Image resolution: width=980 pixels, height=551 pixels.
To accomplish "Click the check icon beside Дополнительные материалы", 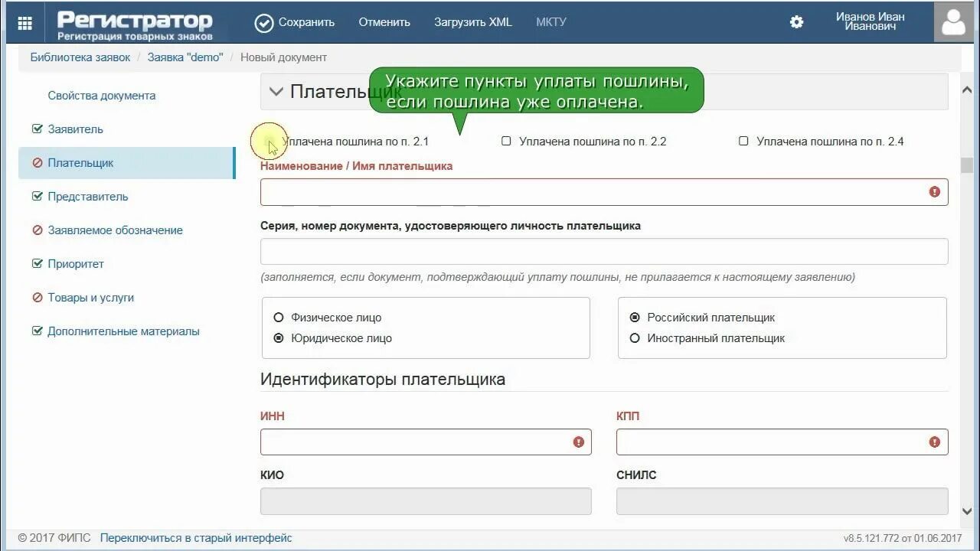I will (37, 331).
